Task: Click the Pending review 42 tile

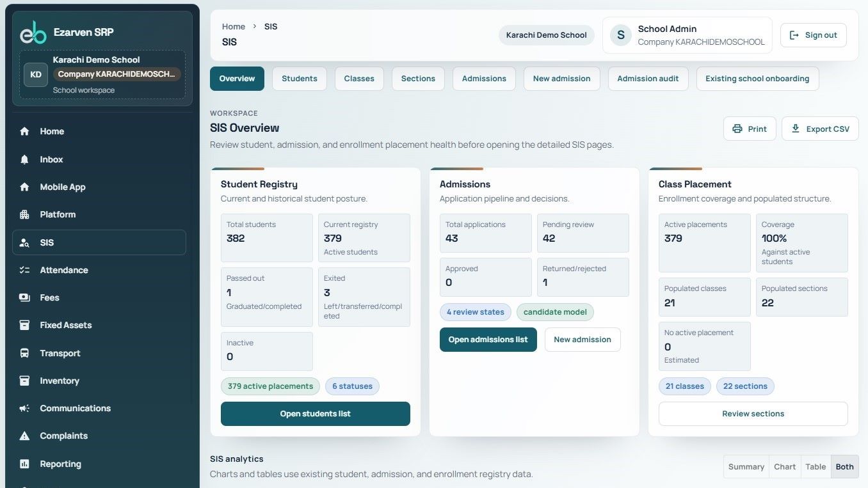Action: tap(583, 233)
